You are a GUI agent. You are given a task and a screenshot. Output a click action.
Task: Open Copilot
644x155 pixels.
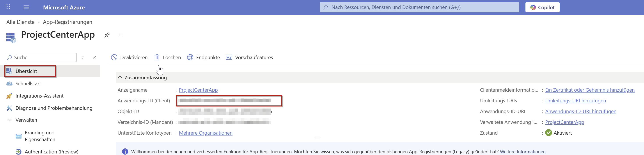point(542,7)
